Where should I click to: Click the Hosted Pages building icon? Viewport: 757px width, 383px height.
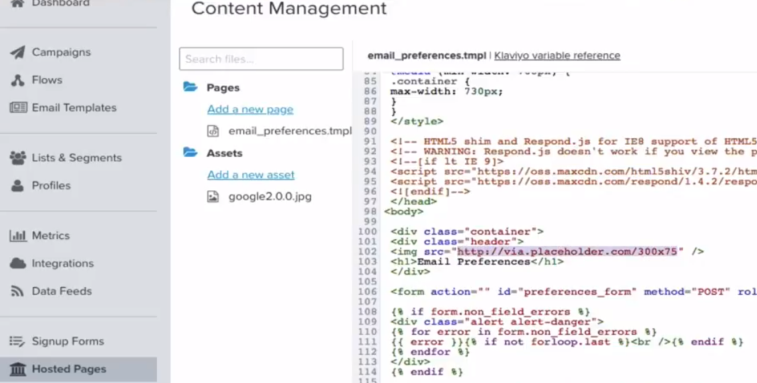pyautogui.click(x=18, y=369)
